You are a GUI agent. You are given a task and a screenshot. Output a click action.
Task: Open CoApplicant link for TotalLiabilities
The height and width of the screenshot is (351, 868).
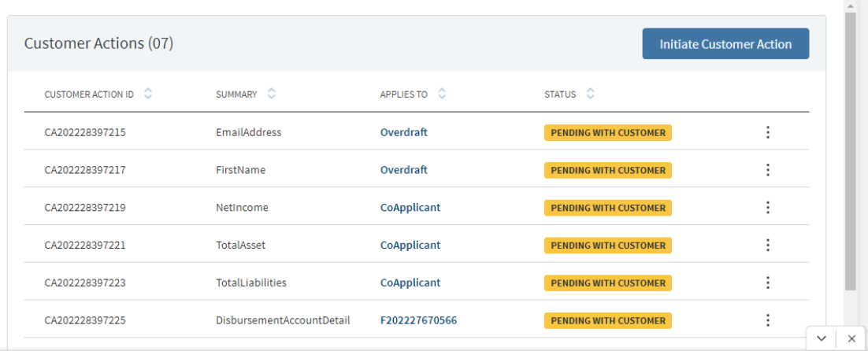point(410,283)
